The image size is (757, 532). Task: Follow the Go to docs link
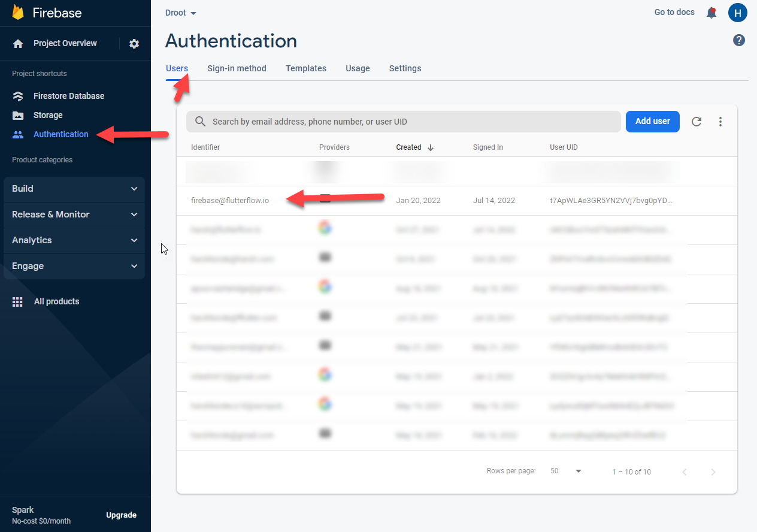point(674,12)
